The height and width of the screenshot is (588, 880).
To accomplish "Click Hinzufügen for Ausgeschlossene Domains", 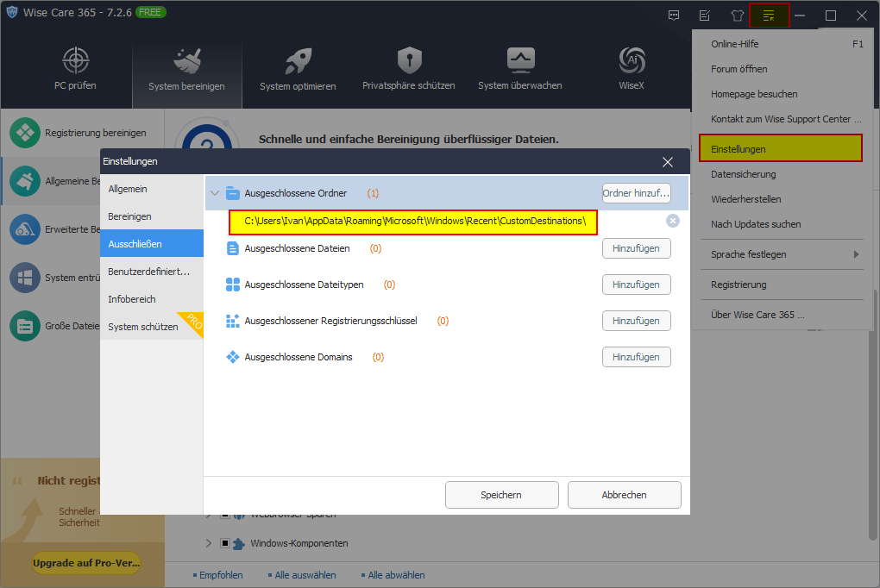I will click(637, 358).
